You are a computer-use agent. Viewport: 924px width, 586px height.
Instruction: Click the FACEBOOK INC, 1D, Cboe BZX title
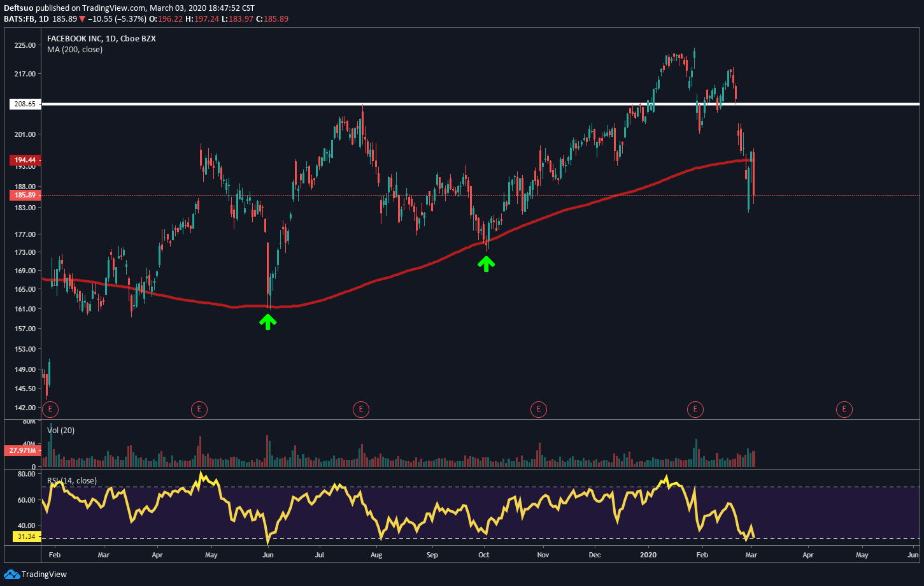click(101, 39)
